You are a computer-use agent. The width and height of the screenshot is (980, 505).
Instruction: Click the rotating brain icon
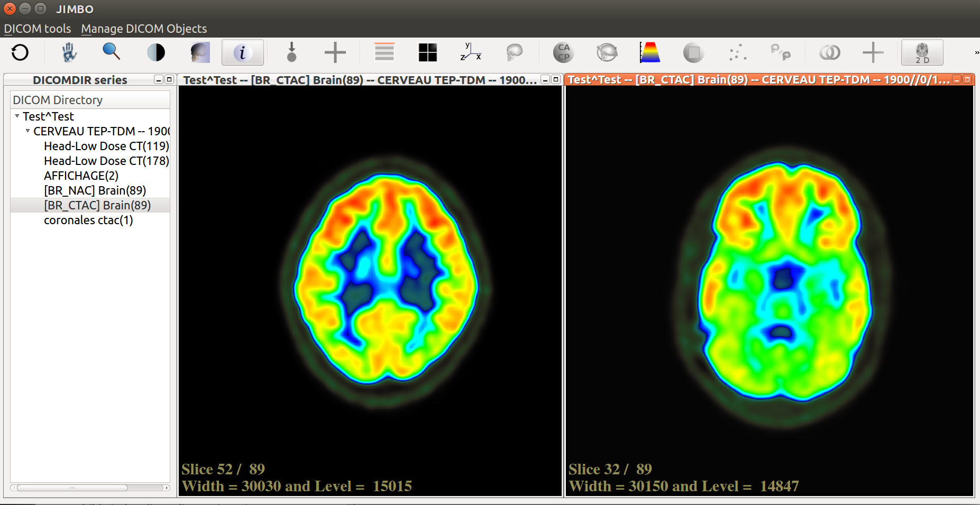click(607, 52)
